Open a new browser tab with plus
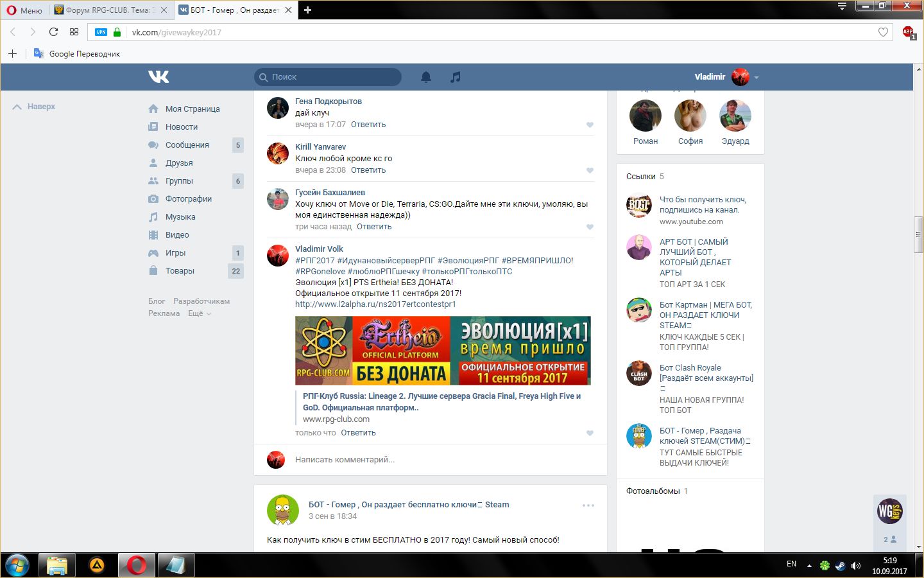This screenshot has height=578, width=924. pyautogui.click(x=307, y=10)
